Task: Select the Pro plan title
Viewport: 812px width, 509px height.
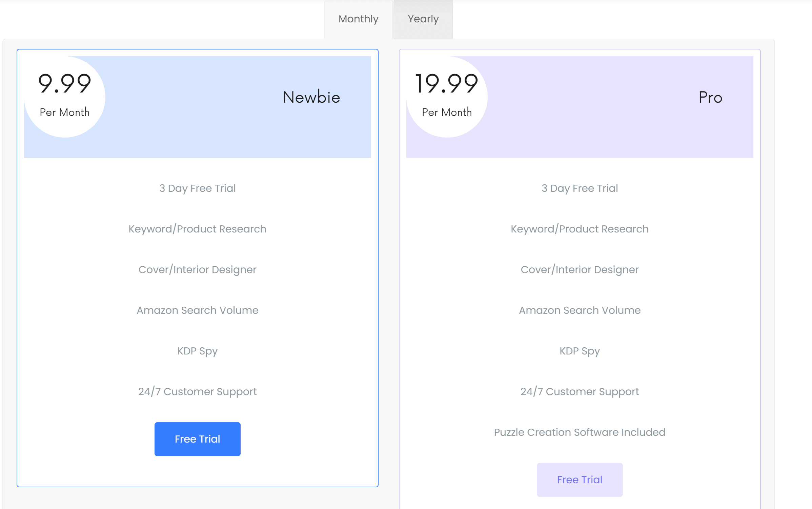Action: (710, 97)
